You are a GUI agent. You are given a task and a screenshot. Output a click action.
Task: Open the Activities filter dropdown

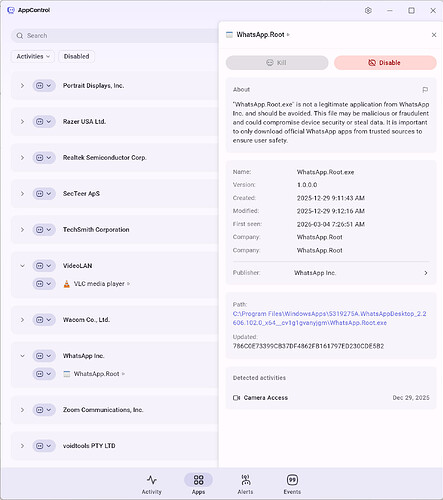point(33,56)
